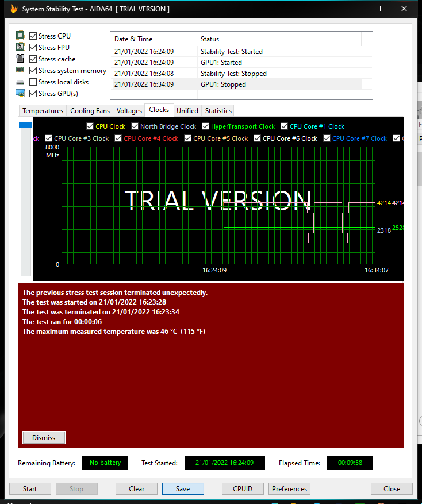
Task: Click the local disks drive icon
Action: (x=20, y=83)
